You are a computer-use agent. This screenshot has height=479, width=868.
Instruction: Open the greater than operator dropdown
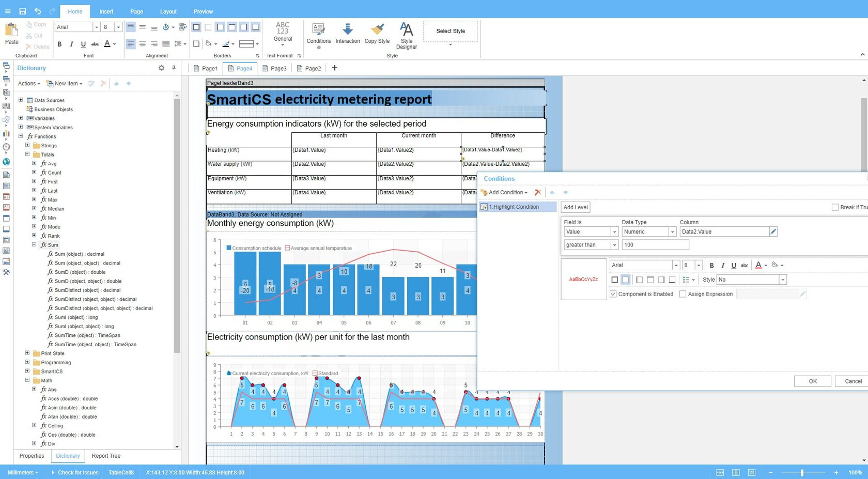click(x=614, y=245)
